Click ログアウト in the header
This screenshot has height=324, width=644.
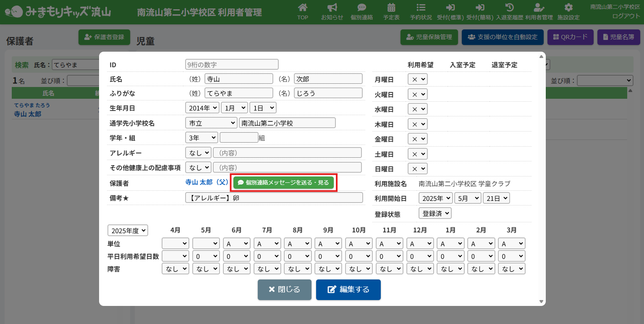click(x=626, y=16)
